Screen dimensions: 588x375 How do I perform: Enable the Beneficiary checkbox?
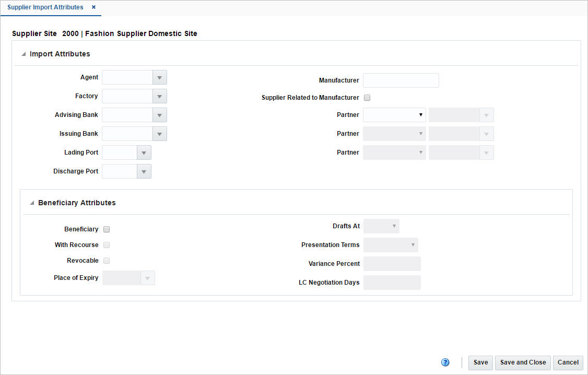pos(106,229)
